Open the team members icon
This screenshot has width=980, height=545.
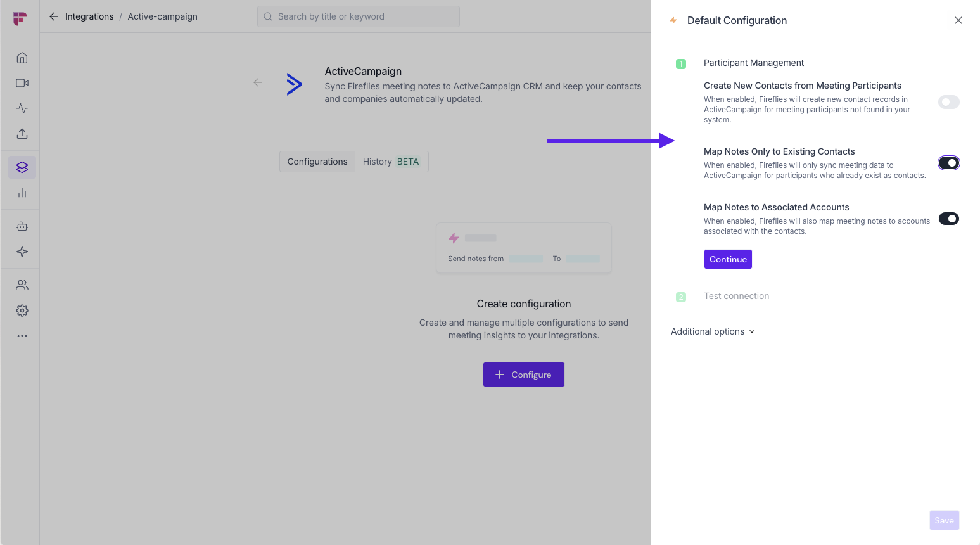tap(22, 285)
